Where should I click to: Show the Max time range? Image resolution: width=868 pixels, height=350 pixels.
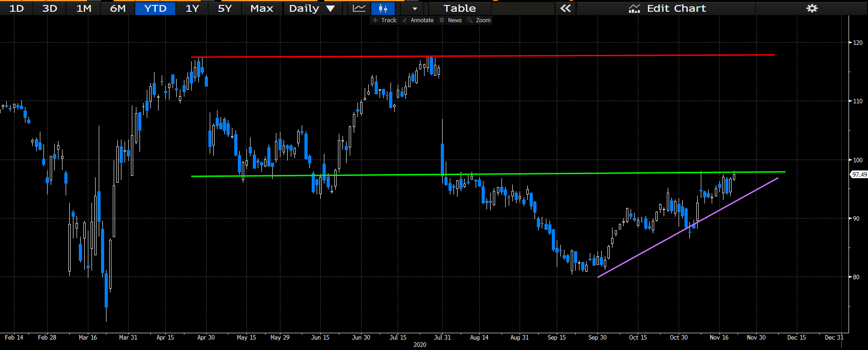pyautogui.click(x=262, y=8)
